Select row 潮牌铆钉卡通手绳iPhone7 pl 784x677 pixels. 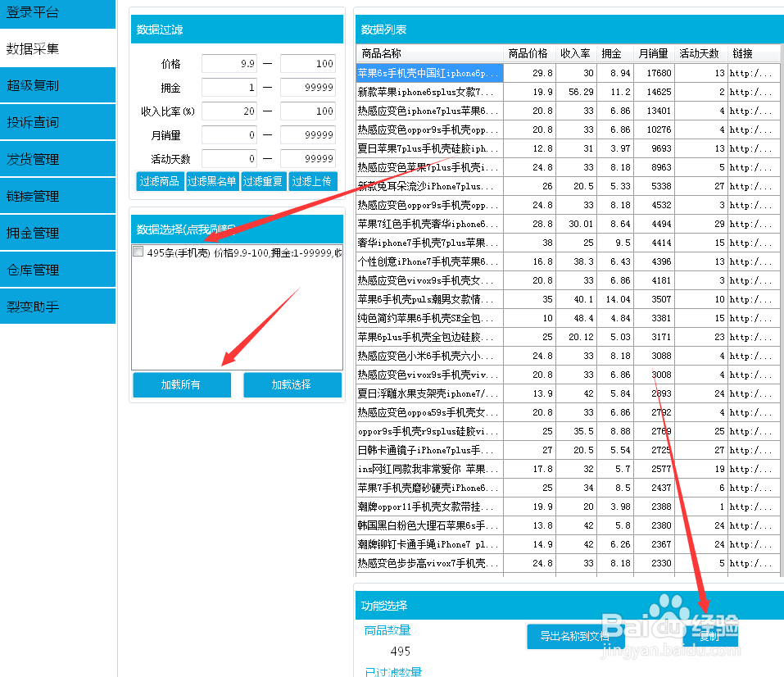568,544
